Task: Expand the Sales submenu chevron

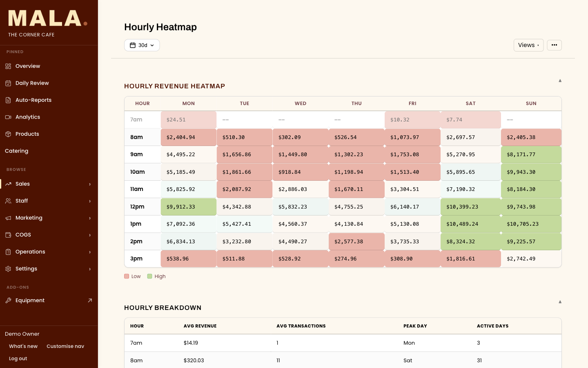Action: (90, 184)
